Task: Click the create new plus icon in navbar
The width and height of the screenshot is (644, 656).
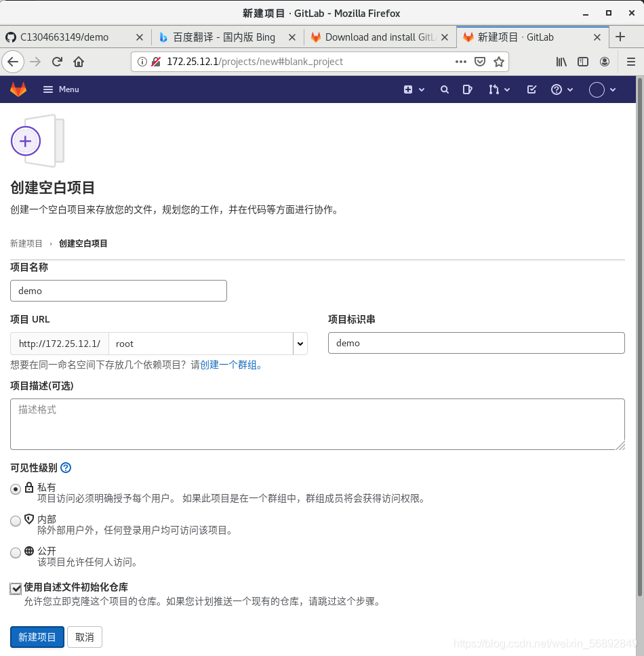Action: click(x=408, y=89)
